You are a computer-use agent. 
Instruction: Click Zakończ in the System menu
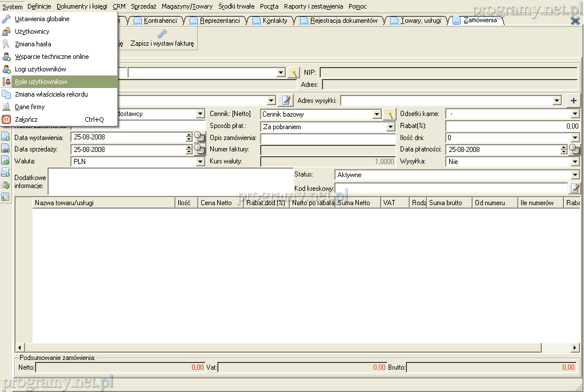[x=26, y=119]
